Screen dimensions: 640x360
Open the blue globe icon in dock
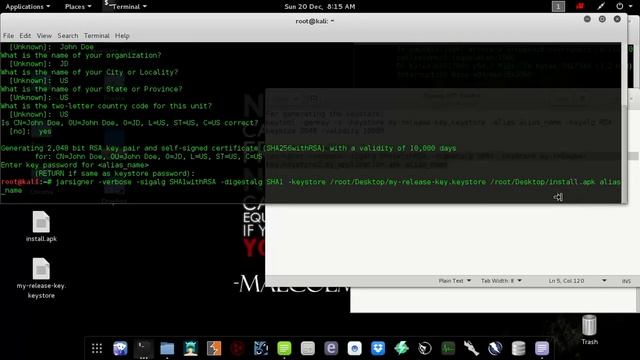coord(495,348)
